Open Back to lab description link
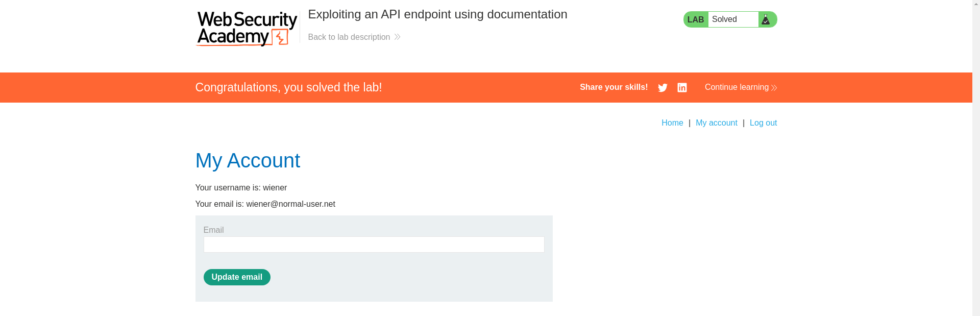The image size is (980, 316). coord(354,37)
